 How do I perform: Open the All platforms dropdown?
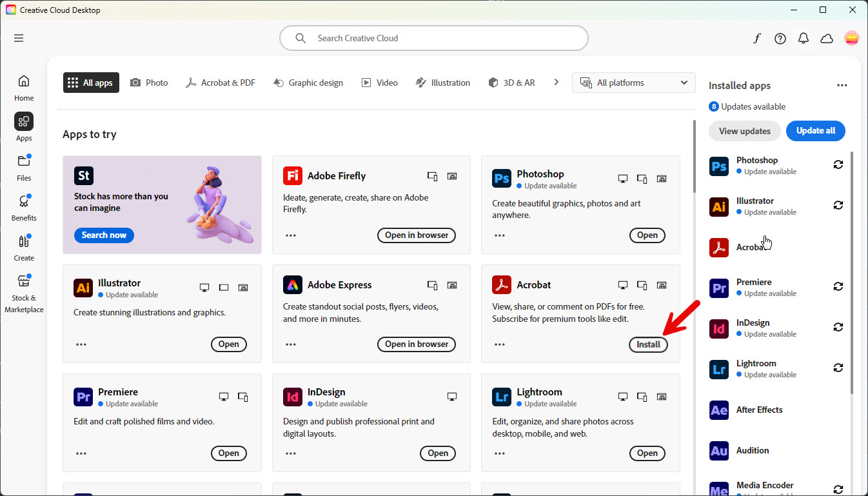[x=633, y=83]
